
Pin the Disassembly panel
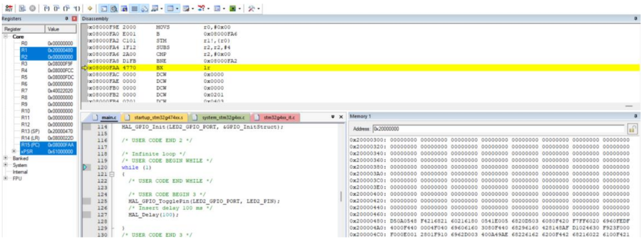click(x=636, y=19)
